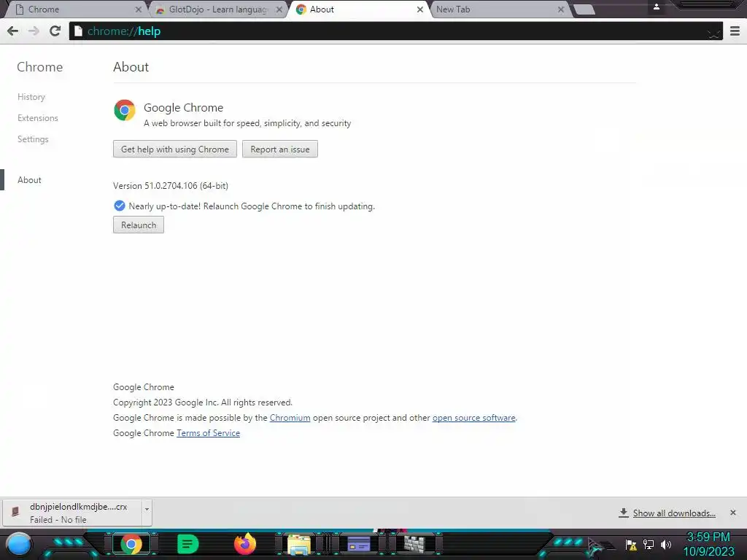Close the New Tab tab
This screenshot has width=747, height=560.
tap(561, 9)
